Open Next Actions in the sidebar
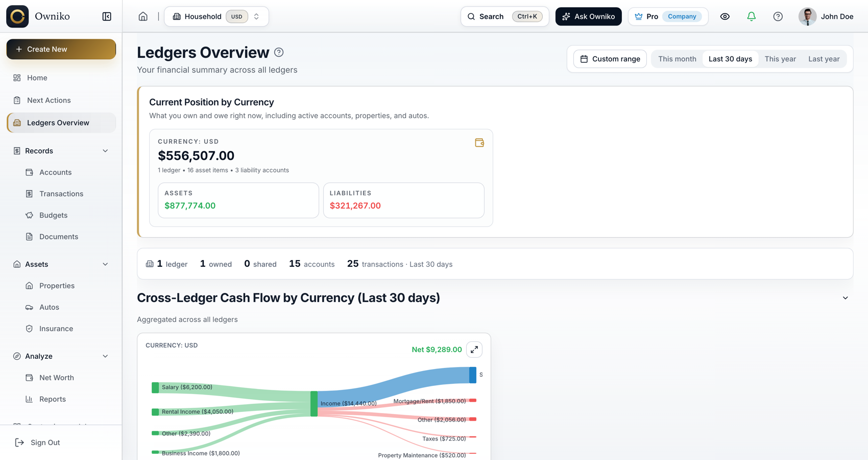Screen dimensions: 868x460 point(61,100)
